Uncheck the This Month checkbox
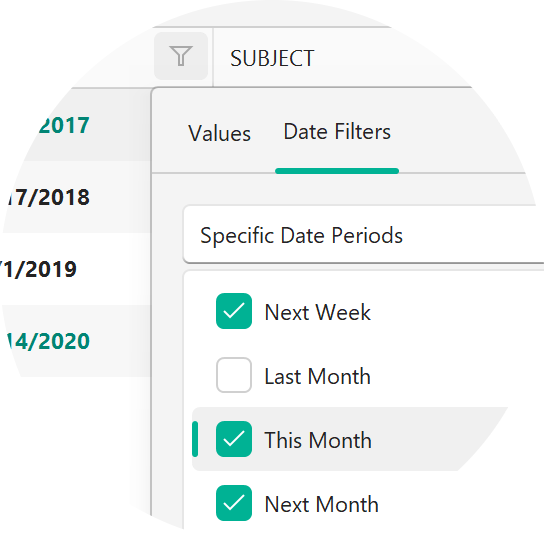 (234, 439)
